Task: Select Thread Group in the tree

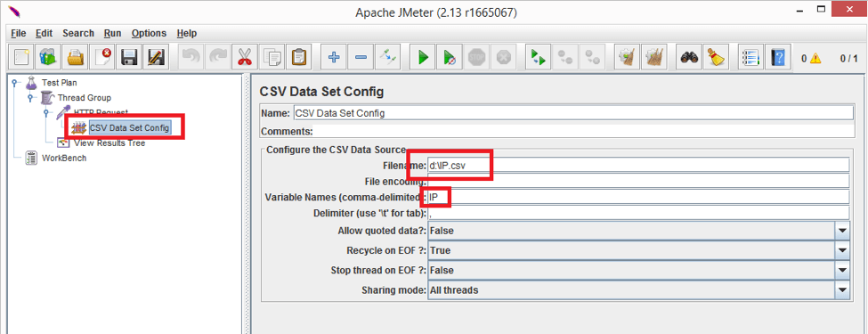Action: pos(85,97)
